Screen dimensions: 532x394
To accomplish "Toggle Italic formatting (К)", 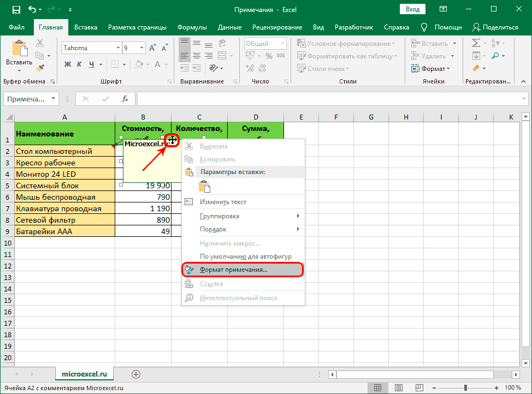I will coord(80,64).
